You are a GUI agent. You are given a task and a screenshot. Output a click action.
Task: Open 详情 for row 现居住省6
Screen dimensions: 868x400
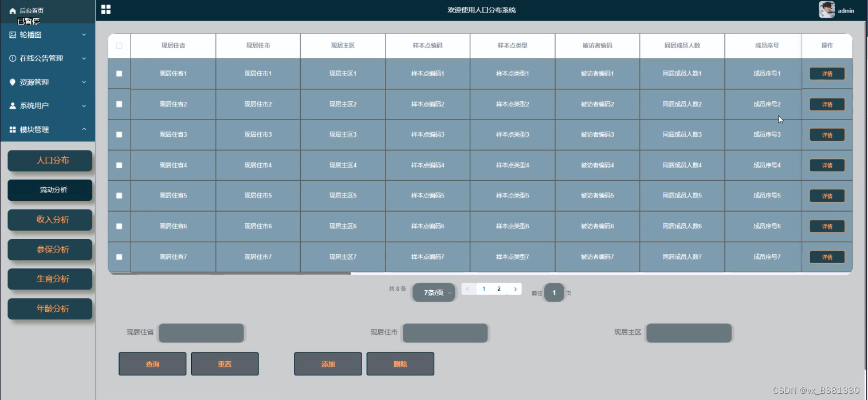827,227
